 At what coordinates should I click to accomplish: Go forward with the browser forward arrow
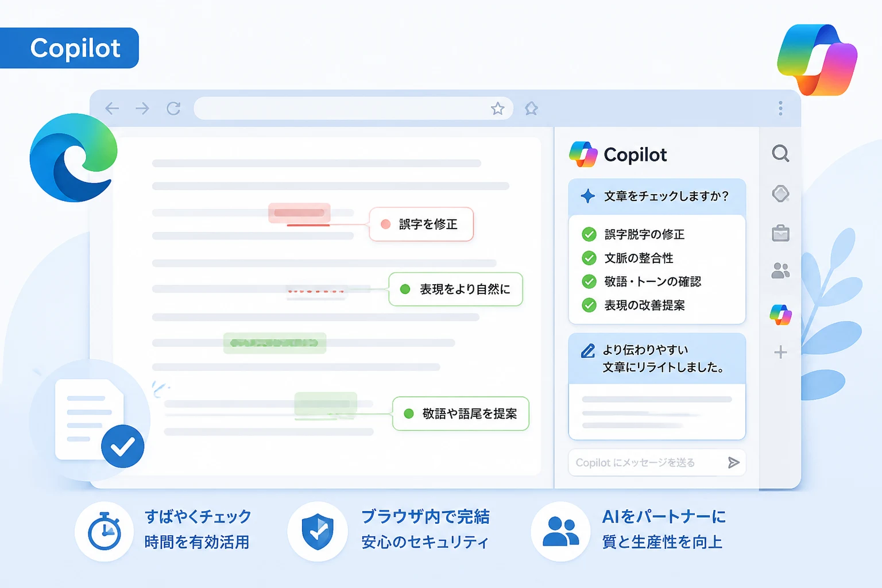click(x=142, y=108)
